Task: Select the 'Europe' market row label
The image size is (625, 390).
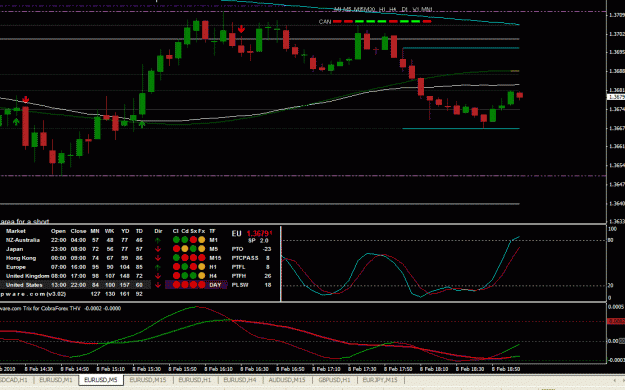Action: point(16,267)
